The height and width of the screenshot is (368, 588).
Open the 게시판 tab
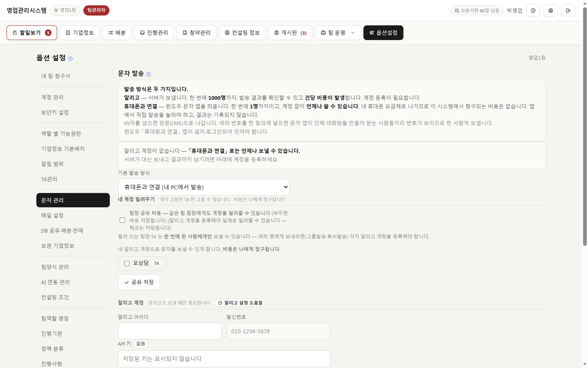(x=290, y=33)
